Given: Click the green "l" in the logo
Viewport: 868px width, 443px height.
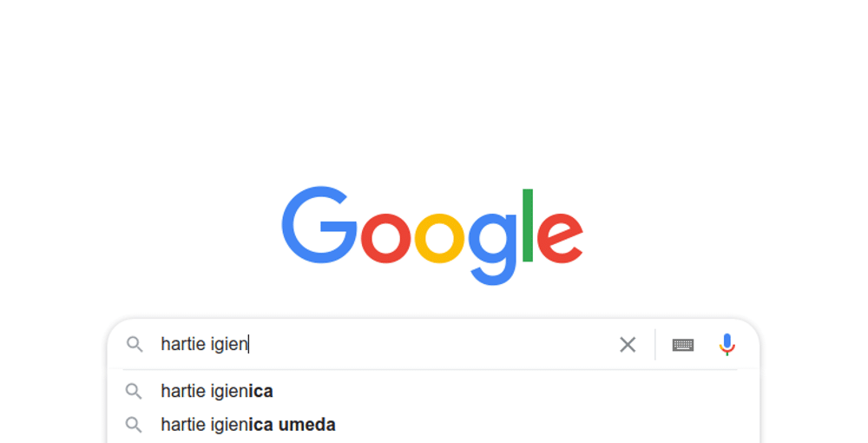Looking at the screenshot, I should point(527,224).
